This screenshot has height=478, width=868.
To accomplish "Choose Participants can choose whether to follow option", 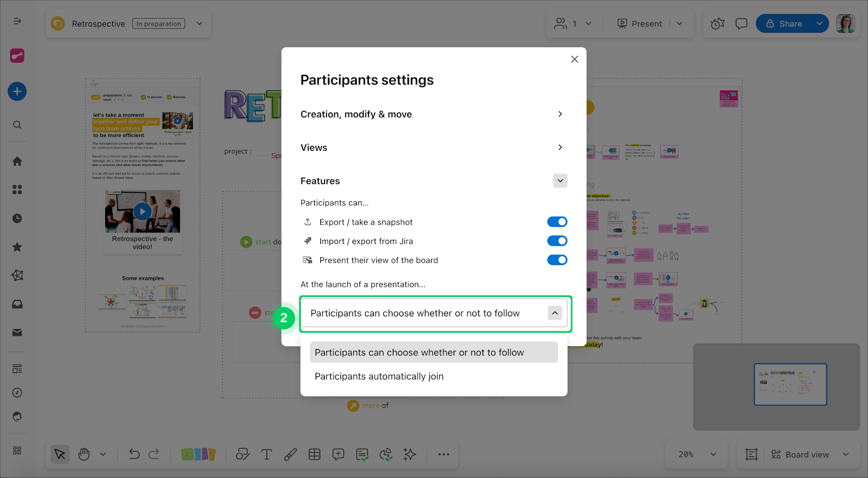I will tap(419, 353).
